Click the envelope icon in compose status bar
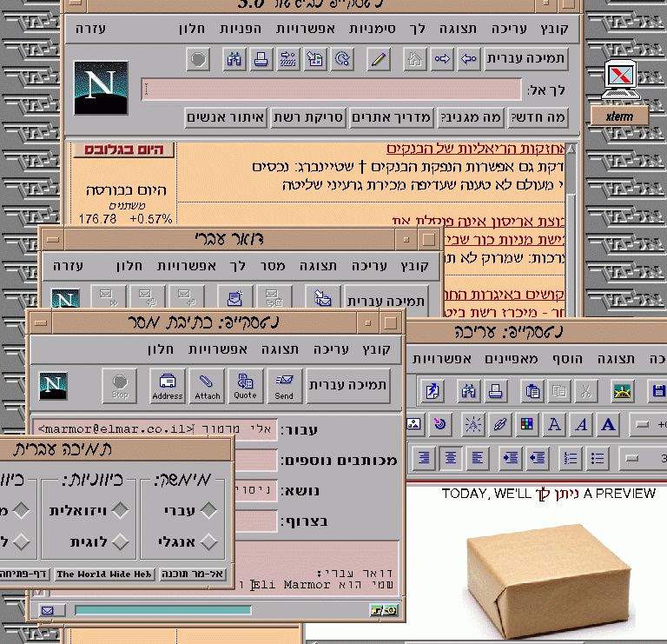 (48, 610)
